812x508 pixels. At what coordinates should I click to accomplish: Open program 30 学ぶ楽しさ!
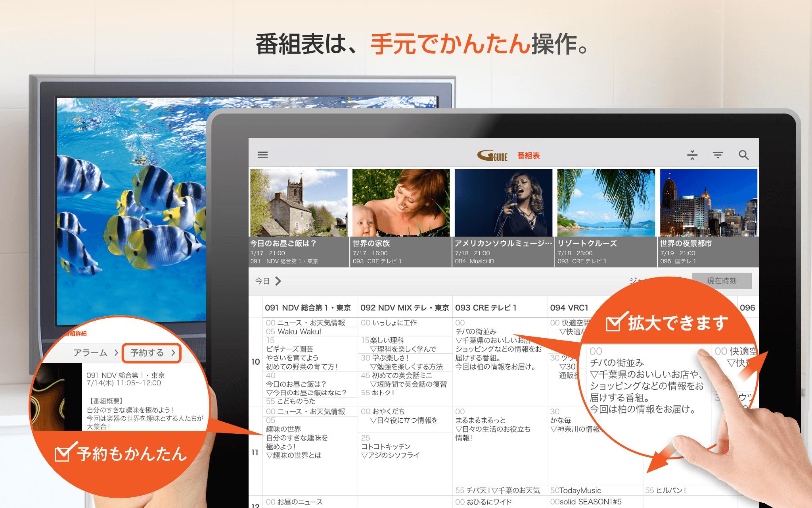click(x=405, y=362)
